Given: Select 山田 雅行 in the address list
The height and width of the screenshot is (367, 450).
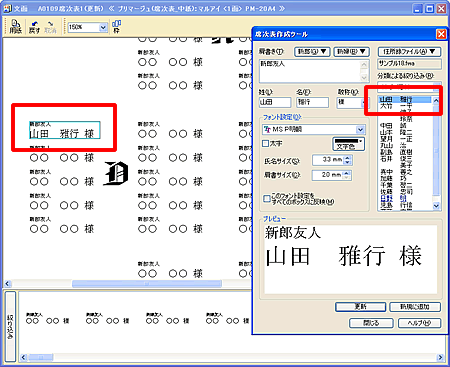Looking at the screenshot, I should point(405,99).
